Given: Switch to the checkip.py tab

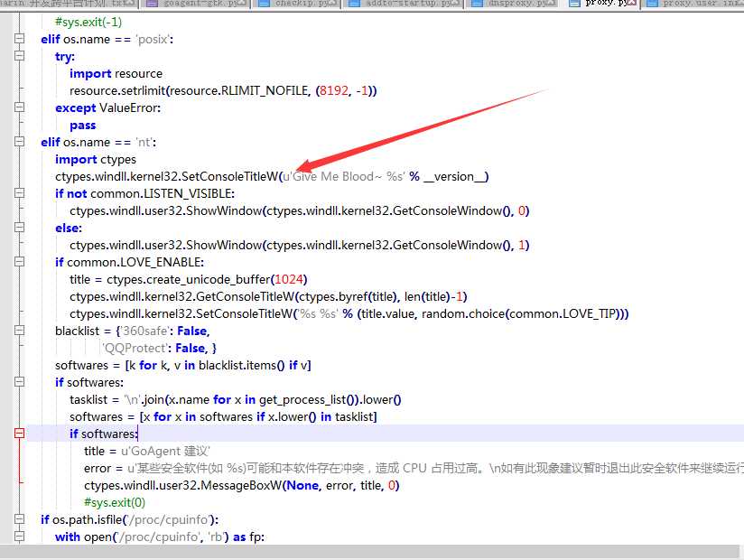Looking at the screenshot, I should click(x=299, y=4).
